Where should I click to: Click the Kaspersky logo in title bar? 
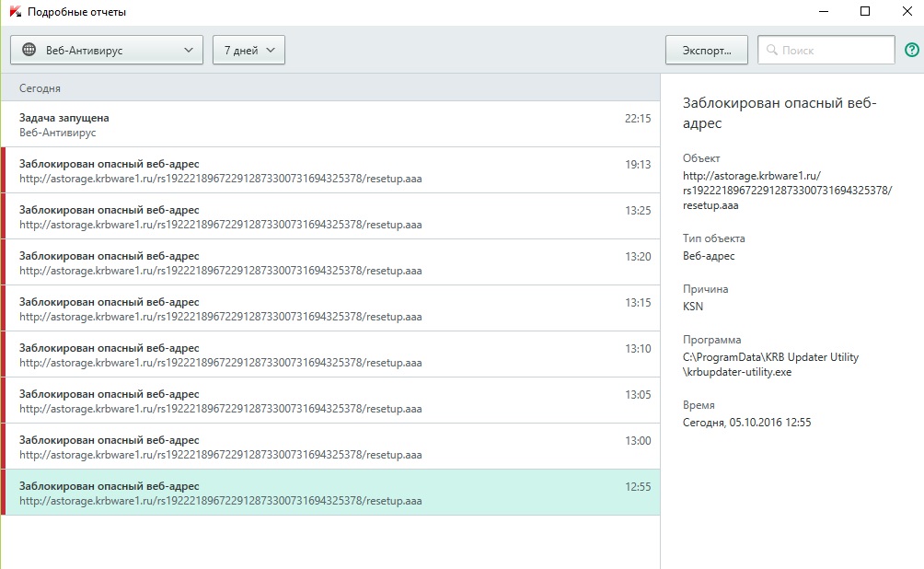click(13, 12)
